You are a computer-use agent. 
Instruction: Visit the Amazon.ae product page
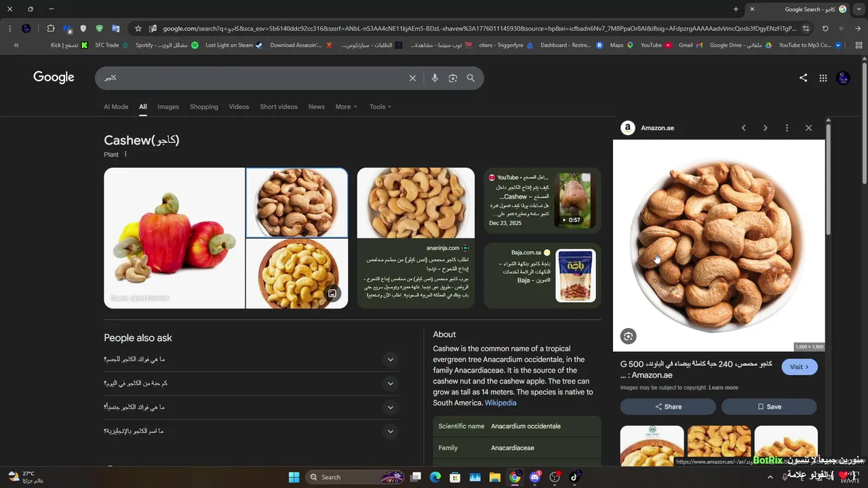800,367
